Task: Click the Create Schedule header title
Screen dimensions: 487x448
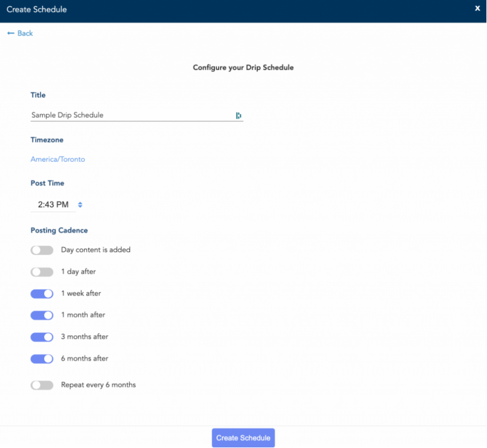Action: [37, 9]
